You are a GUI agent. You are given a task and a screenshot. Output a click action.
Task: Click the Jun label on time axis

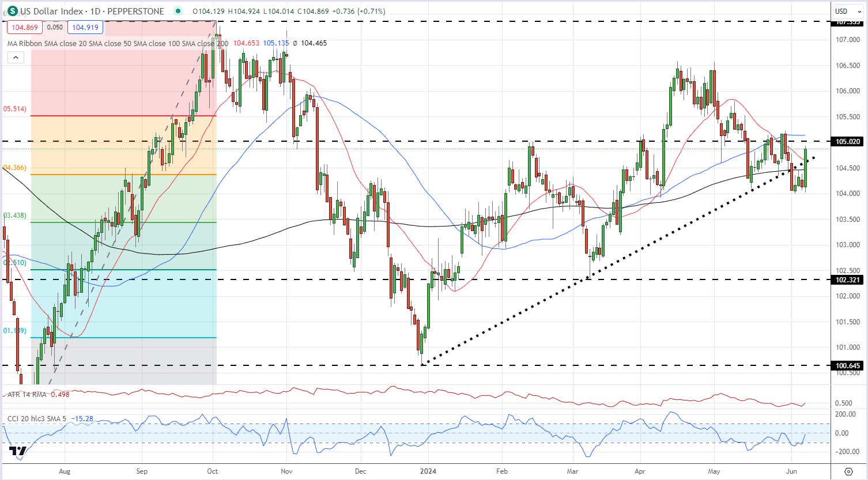(792, 471)
